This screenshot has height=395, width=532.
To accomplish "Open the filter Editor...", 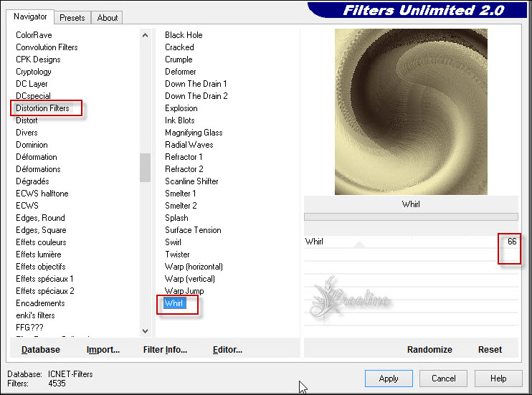I will tap(227, 350).
